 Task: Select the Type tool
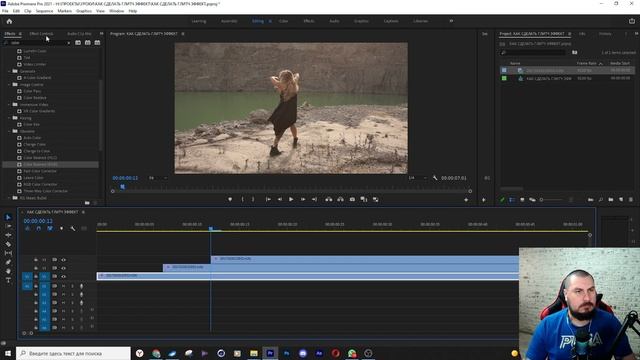(x=8, y=280)
